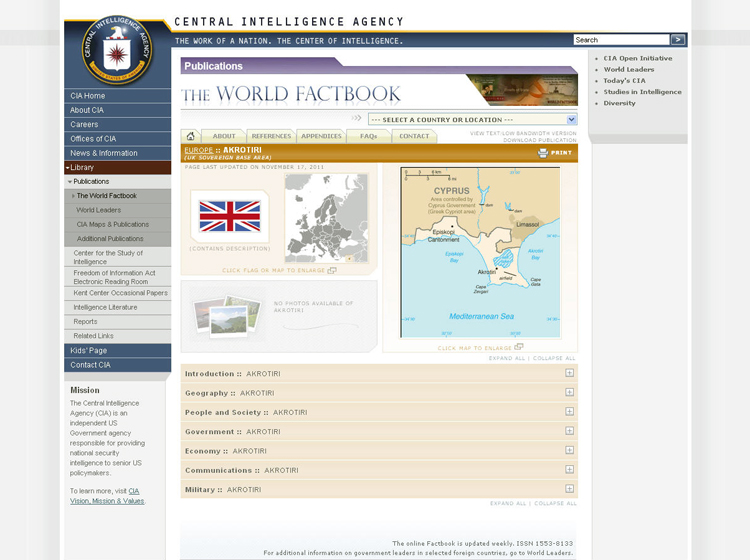Viewport: 750px width, 560px height.
Task: Click plus icon for Government section
Action: pyautogui.click(x=569, y=432)
